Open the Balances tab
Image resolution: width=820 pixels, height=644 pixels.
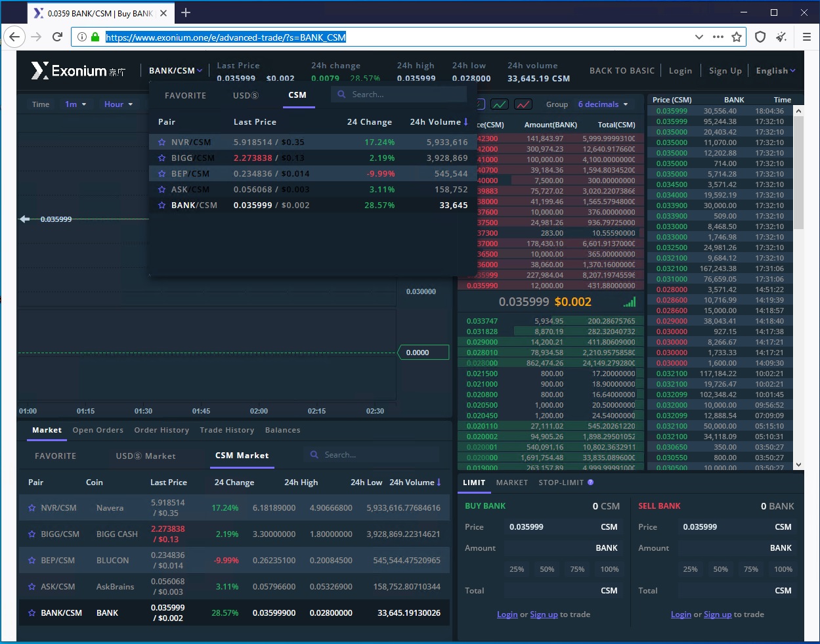click(282, 430)
